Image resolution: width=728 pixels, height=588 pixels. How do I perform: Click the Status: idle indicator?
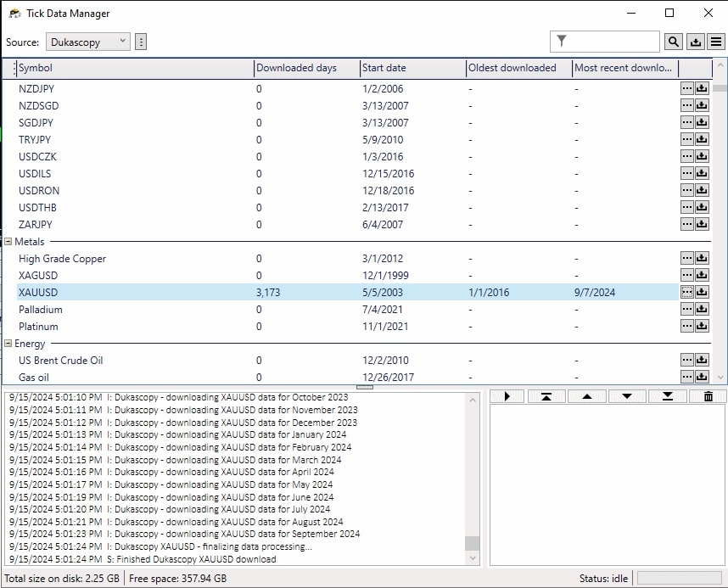(x=603, y=579)
